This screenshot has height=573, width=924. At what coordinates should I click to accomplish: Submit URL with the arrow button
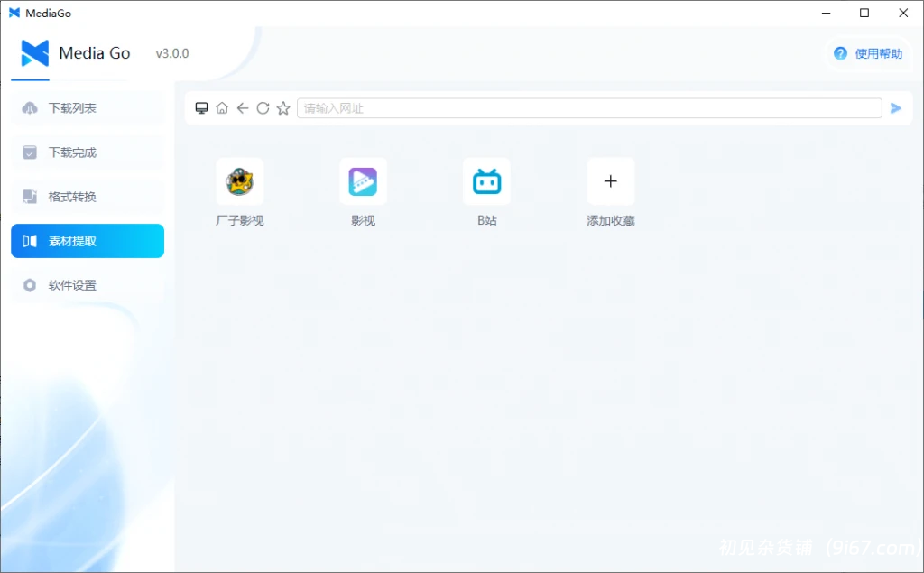[x=896, y=107]
